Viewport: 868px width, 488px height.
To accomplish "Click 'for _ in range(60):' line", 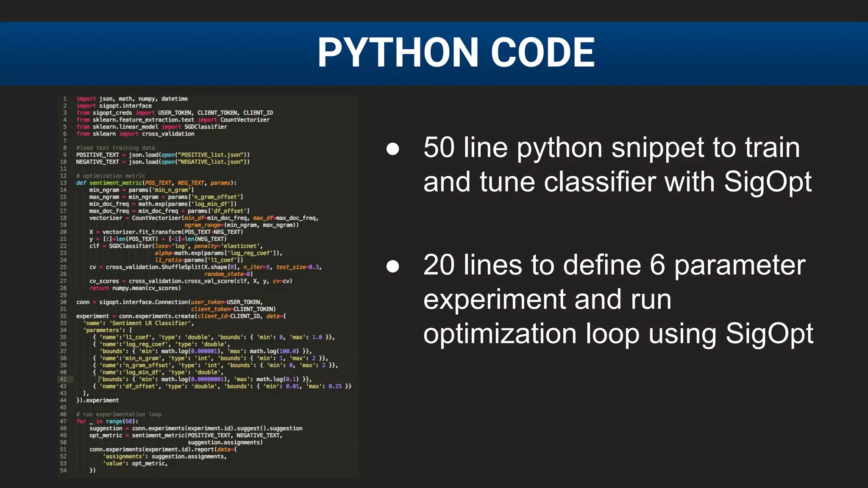I will coord(107,421).
